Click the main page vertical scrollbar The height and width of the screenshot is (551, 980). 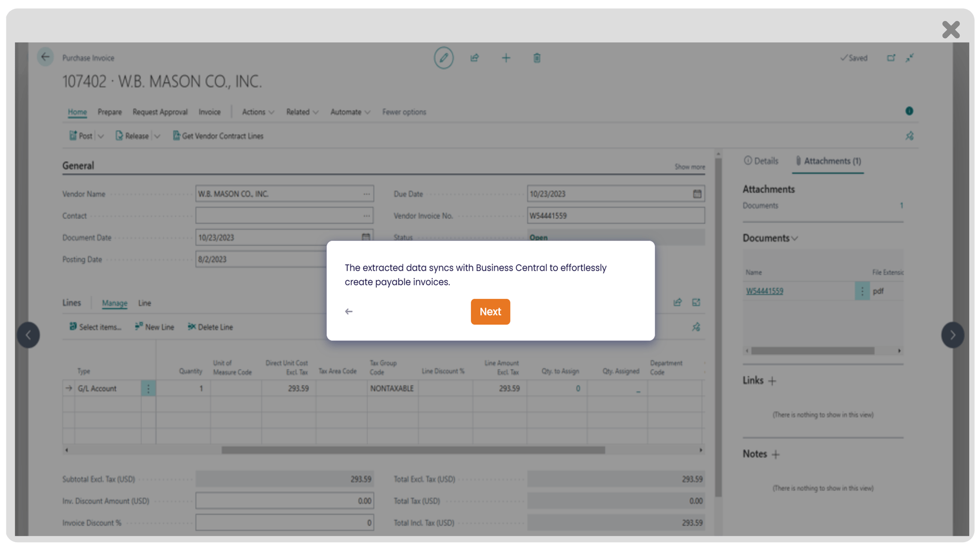point(718,327)
